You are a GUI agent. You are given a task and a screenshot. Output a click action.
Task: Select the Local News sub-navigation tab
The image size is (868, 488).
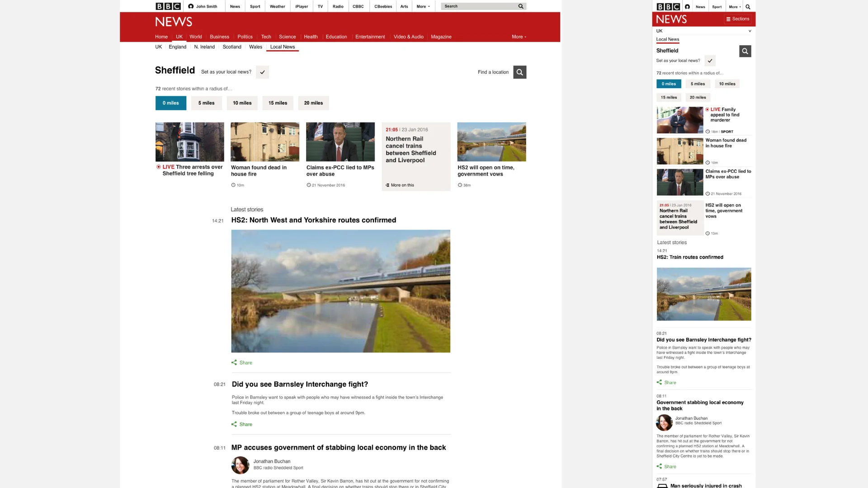[283, 47]
